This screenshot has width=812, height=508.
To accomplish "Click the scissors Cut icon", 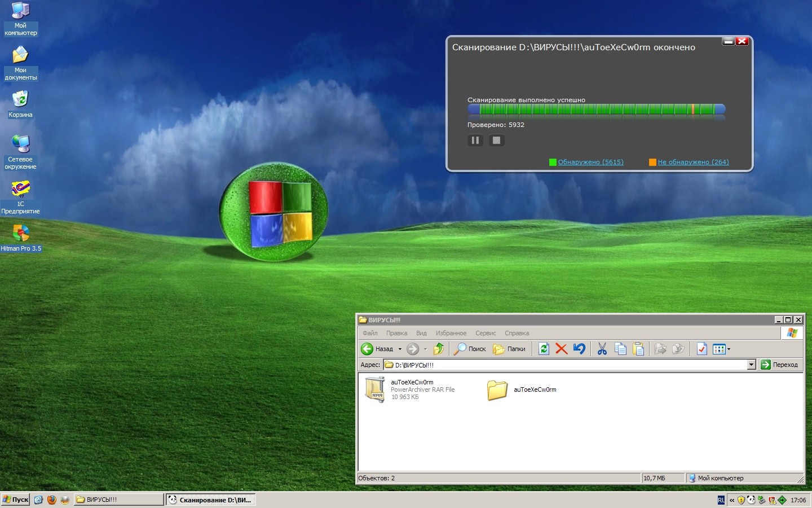I will click(602, 349).
